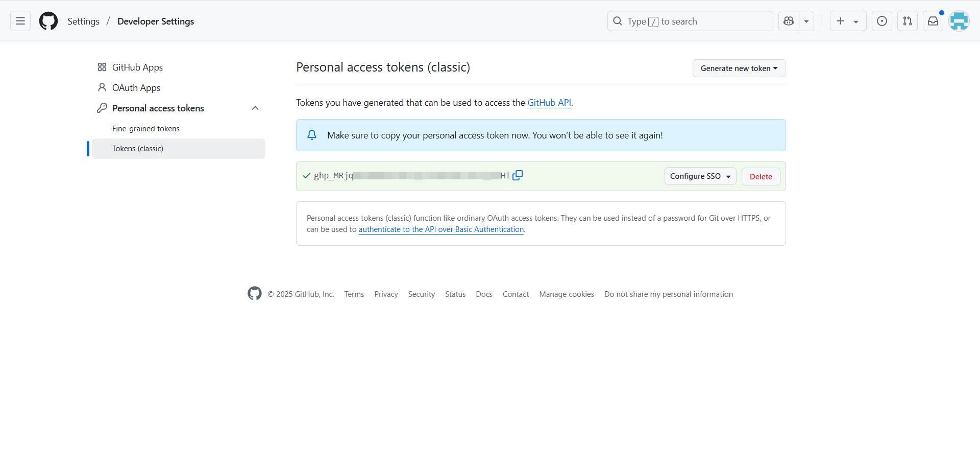The image size is (980, 466).
Task: Click the search field in the header
Action: 689,21
